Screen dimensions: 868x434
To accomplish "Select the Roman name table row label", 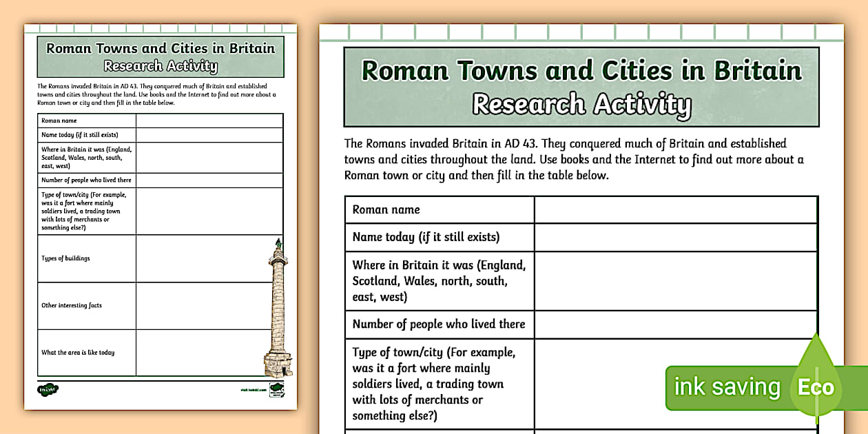I will pyautogui.click(x=386, y=209).
